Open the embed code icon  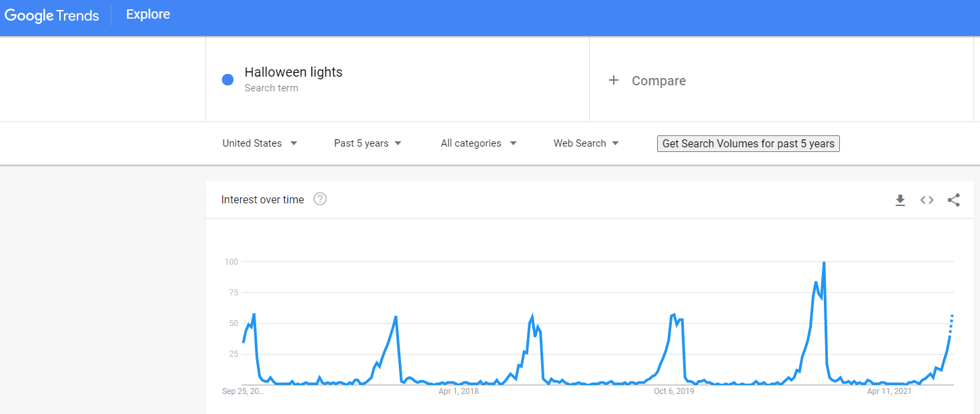(x=927, y=200)
